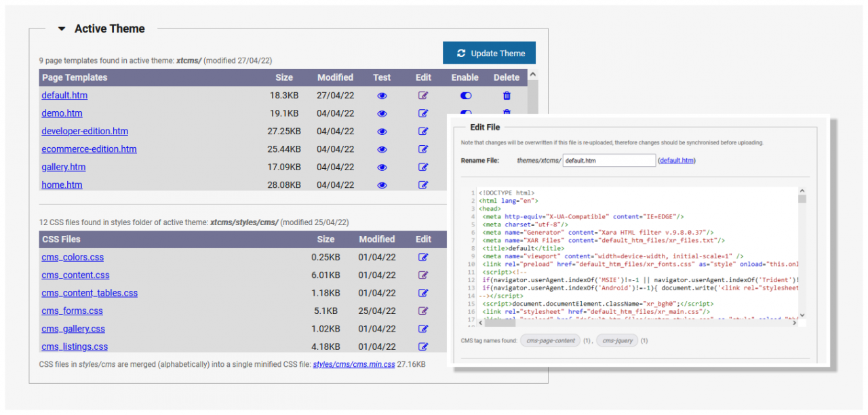Click scroll-up arrow of Page Templates list
The height and width of the screenshot is (415, 868).
coord(533,75)
